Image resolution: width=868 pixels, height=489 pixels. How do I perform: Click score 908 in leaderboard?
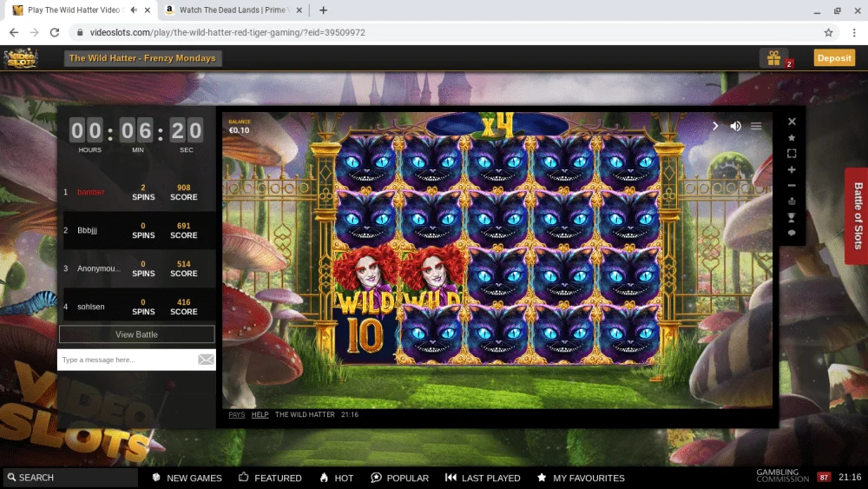[x=184, y=188]
